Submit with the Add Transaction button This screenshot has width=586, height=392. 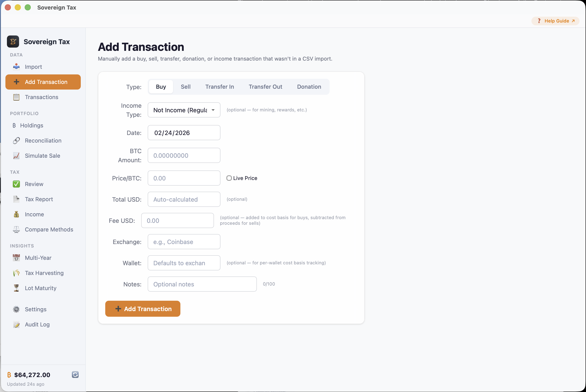click(x=142, y=308)
